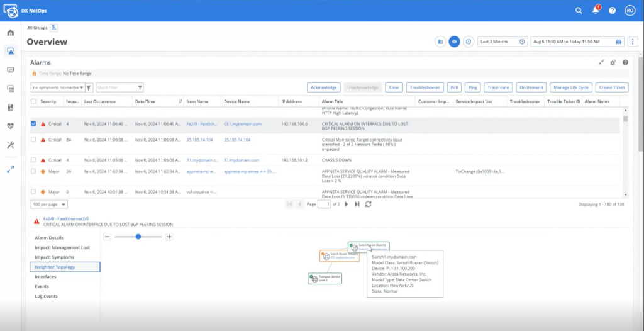Viewport: 644px width, 331px height.
Task: Click the Alarms panel settings gear
Action: 613,63
